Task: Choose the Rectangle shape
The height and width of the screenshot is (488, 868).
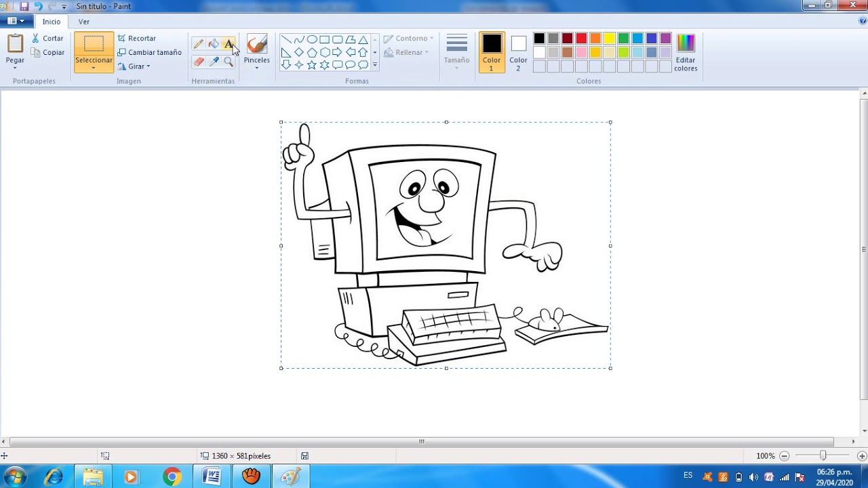Action: pyautogui.click(x=324, y=39)
